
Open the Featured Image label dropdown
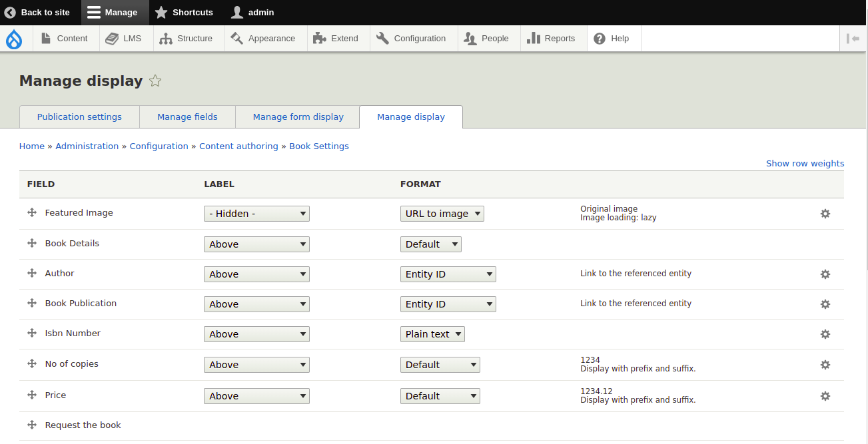pyautogui.click(x=256, y=213)
